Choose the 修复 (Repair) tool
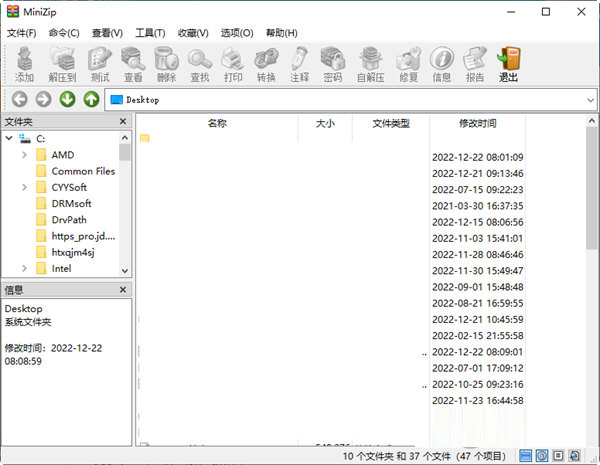 tap(408, 64)
